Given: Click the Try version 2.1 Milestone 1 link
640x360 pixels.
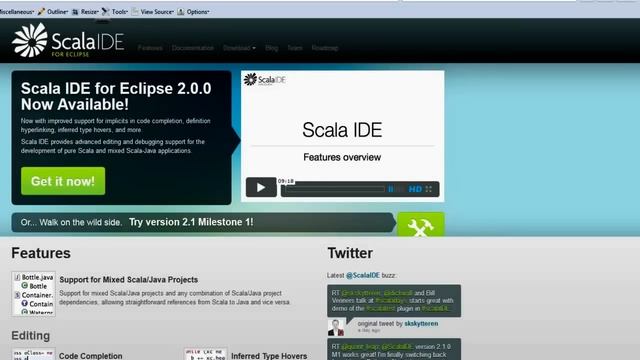Looking at the screenshot, I should tap(191, 222).
